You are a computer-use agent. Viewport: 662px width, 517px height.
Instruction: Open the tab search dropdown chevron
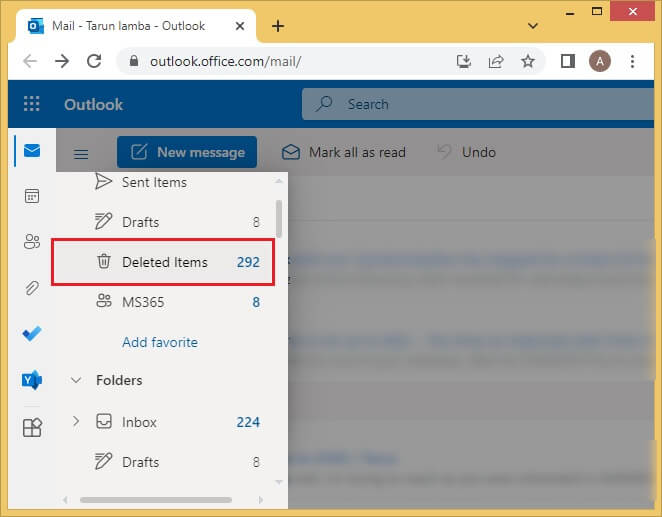click(x=533, y=26)
